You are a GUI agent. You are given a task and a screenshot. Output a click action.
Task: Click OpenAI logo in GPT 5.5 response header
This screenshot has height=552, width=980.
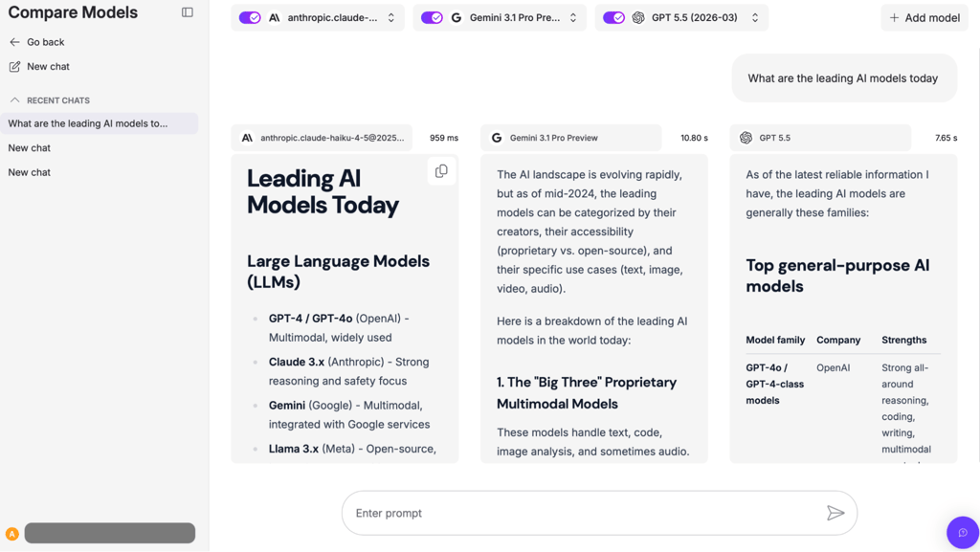tap(746, 138)
